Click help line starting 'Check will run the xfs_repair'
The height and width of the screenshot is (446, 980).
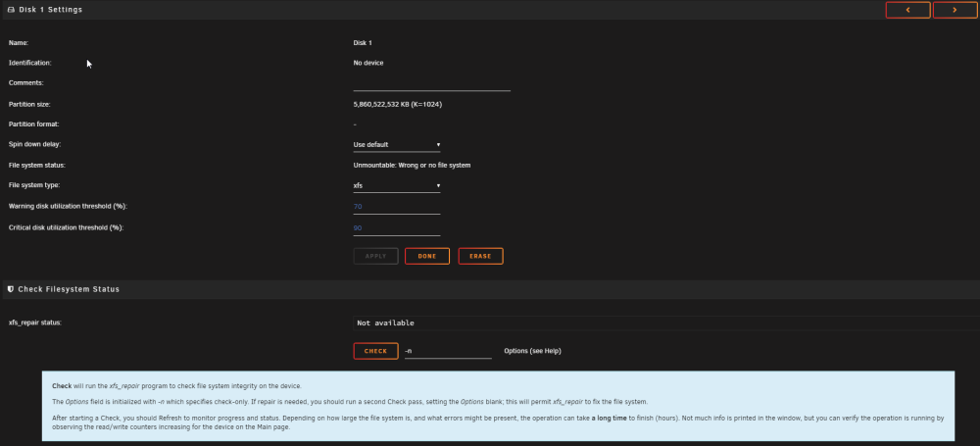(176, 386)
